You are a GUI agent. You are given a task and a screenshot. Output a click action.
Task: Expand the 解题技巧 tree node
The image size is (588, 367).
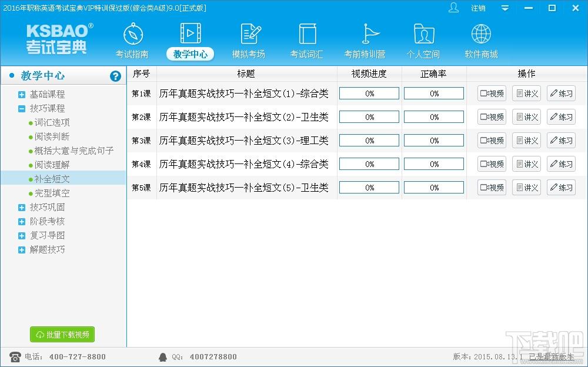pyautogui.click(x=22, y=250)
